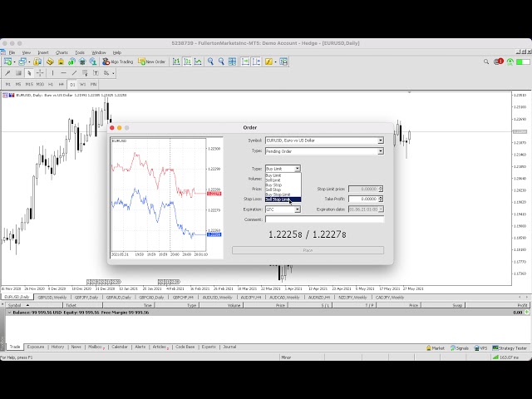This screenshot has height=399, width=532.
Task: Click the search magnifier in top right
Action: 486,62
